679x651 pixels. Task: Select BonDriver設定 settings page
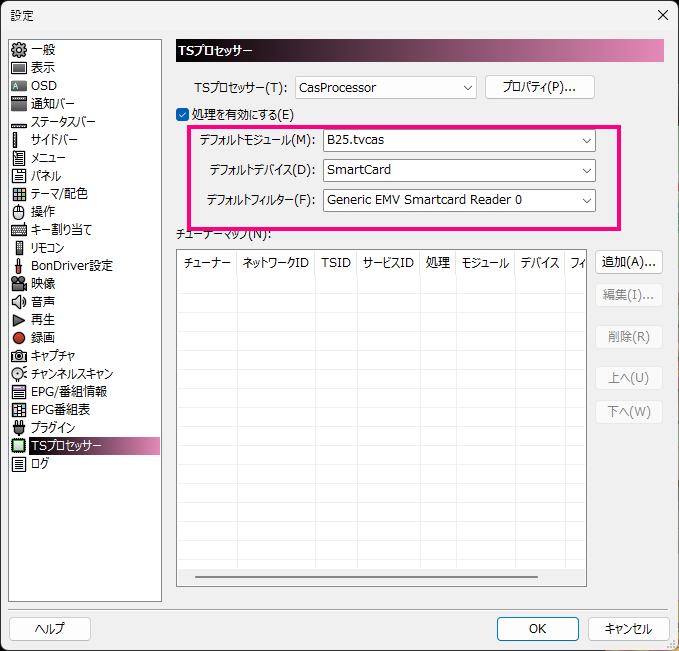pyautogui.click(x=72, y=266)
